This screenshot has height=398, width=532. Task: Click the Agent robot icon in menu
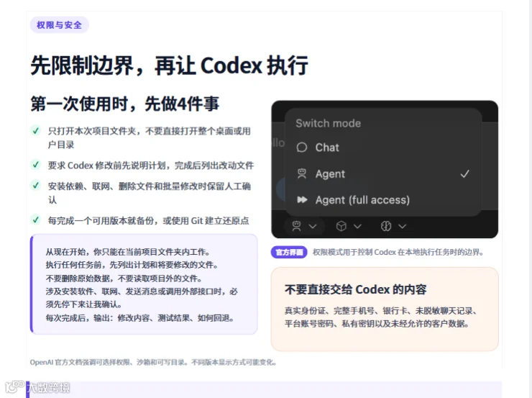pyautogui.click(x=302, y=173)
